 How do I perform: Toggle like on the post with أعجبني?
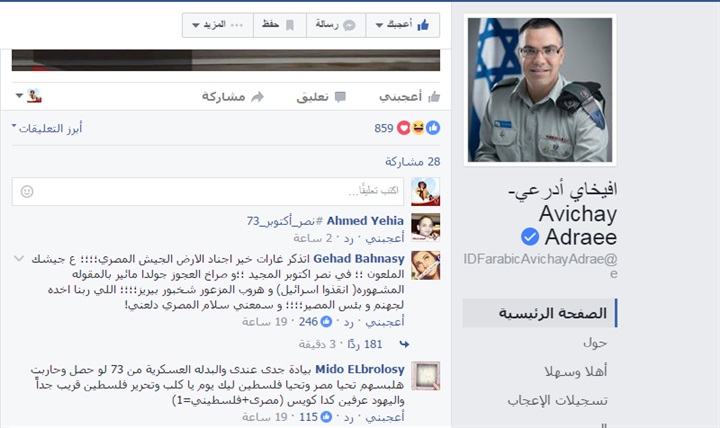[x=410, y=96]
